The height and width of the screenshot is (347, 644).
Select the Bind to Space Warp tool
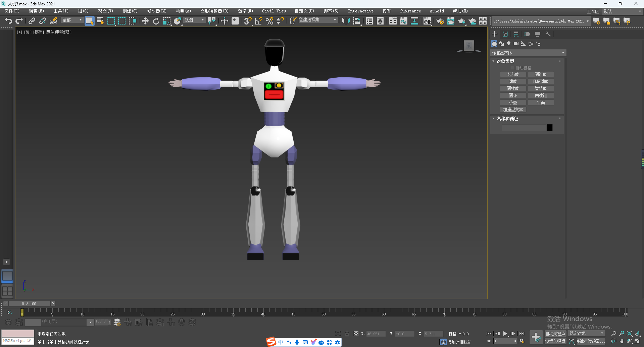point(53,21)
